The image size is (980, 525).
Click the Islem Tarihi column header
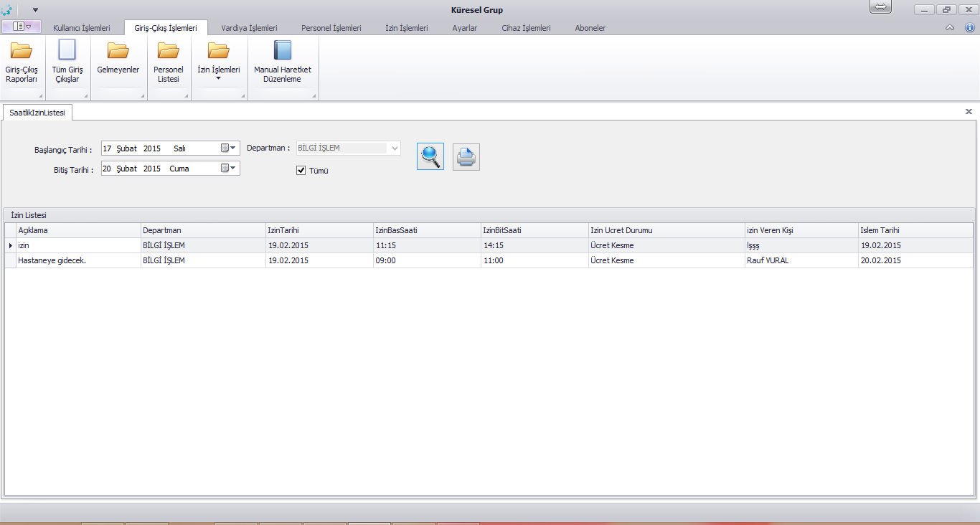916,230
